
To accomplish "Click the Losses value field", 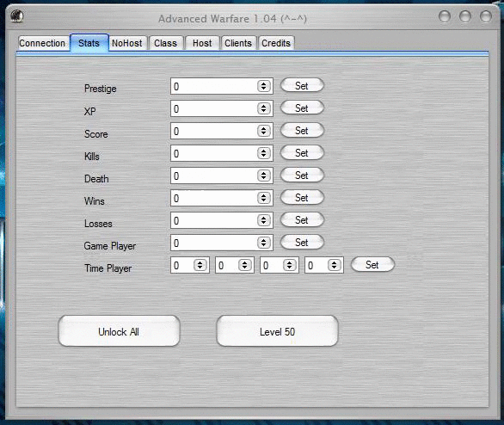I will [x=222, y=220].
